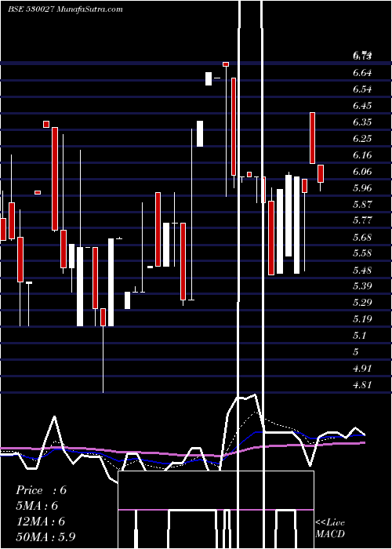This screenshot has height=549, width=392.
Task: Click the 12MA : 6 readout
Action: 41,522
